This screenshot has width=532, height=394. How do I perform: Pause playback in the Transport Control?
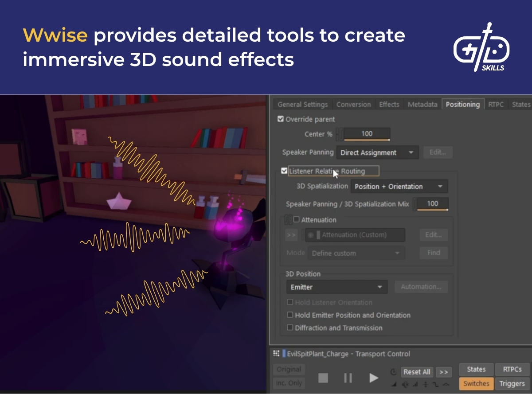(348, 378)
